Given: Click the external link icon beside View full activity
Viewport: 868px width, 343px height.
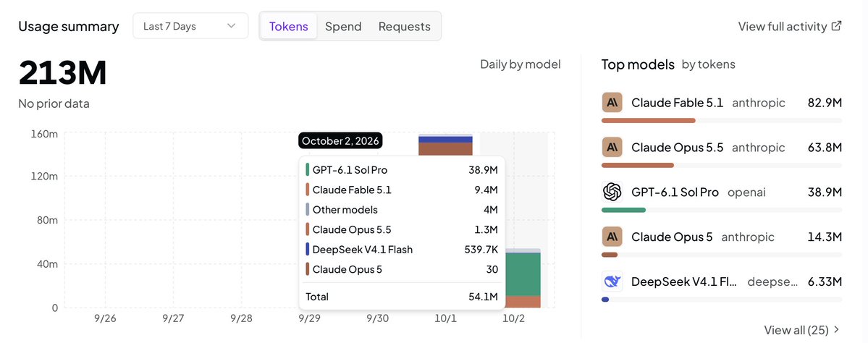Looking at the screenshot, I should 837,26.
